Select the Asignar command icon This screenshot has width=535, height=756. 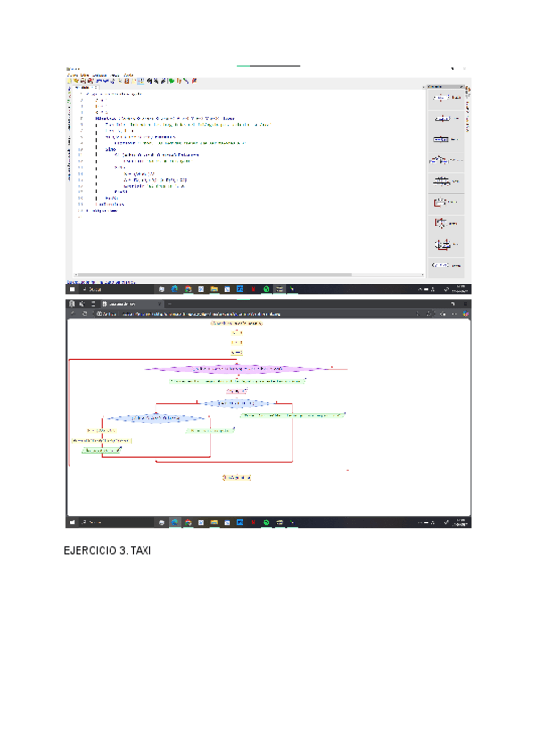coord(445,139)
